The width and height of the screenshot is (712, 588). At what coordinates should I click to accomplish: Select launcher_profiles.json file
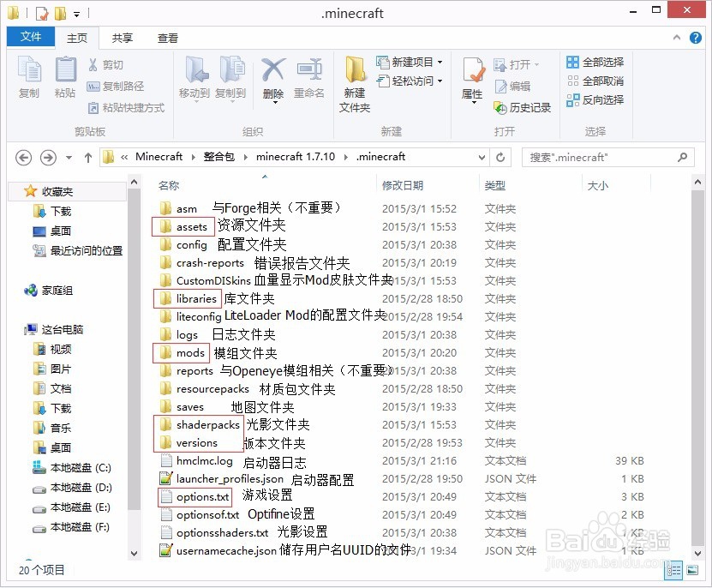[222, 479]
